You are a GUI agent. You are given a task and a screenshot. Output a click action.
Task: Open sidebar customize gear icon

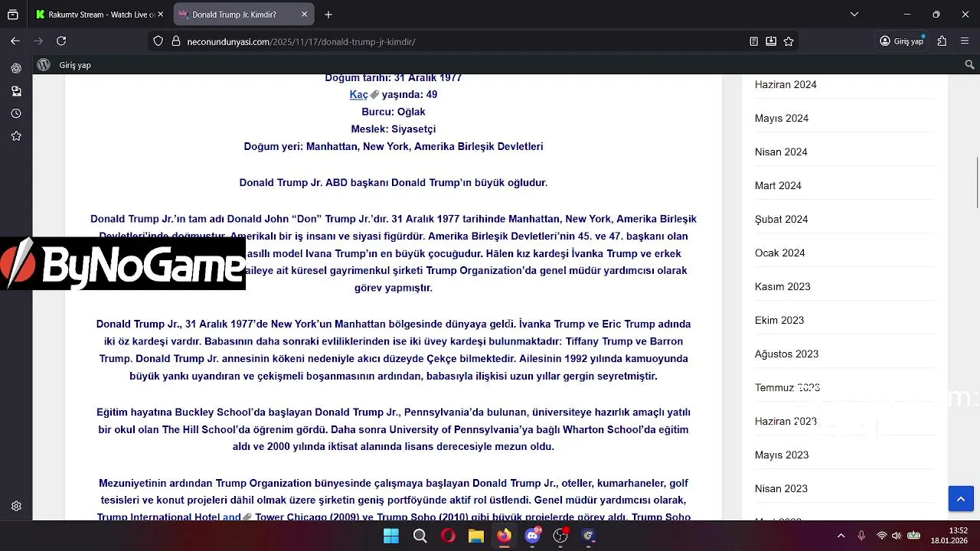point(16,506)
